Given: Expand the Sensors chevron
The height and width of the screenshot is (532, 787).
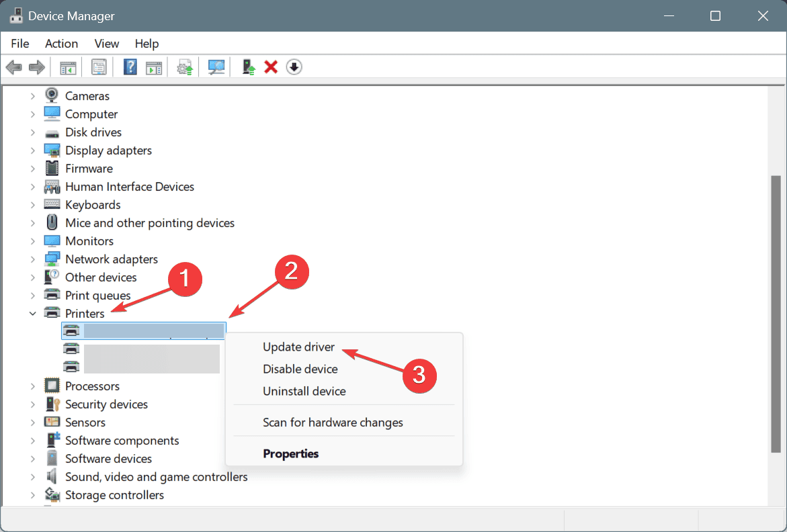Looking at the screenshot, I should 33,423.
